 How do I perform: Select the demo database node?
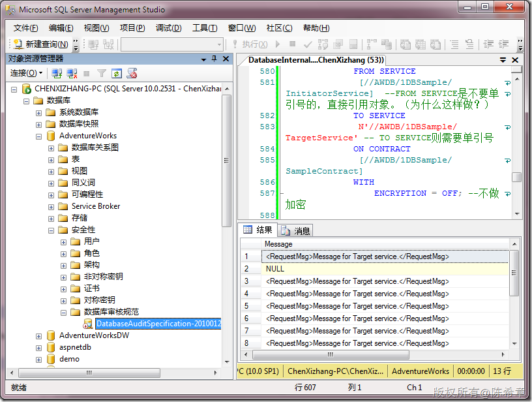coord(69,359)
